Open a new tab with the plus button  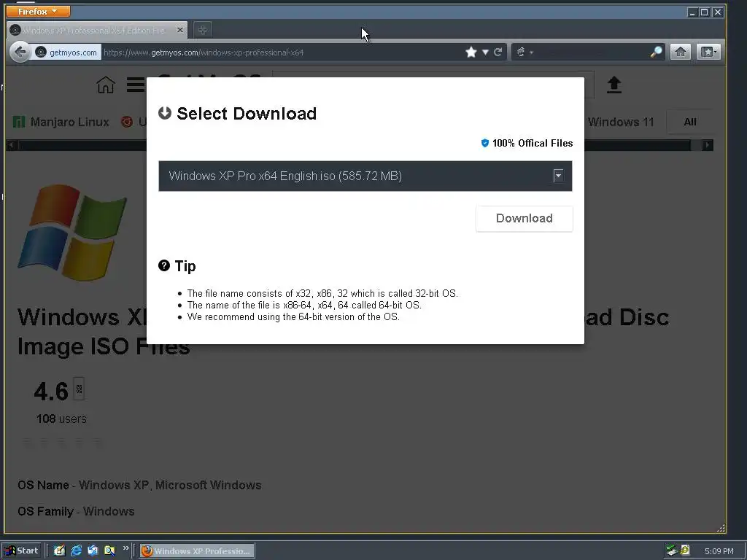tap(203, 30)
